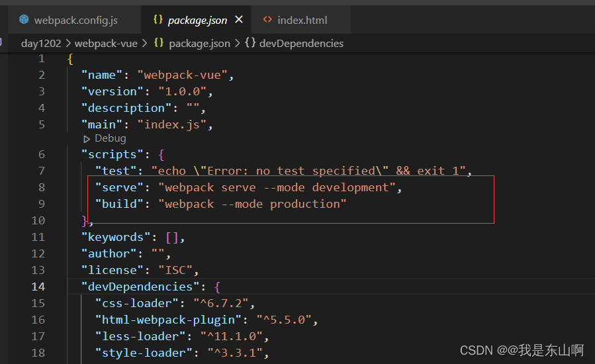595x364 pixels.
Task: Click the "license" key on line 13
Action: pos(113,270)
